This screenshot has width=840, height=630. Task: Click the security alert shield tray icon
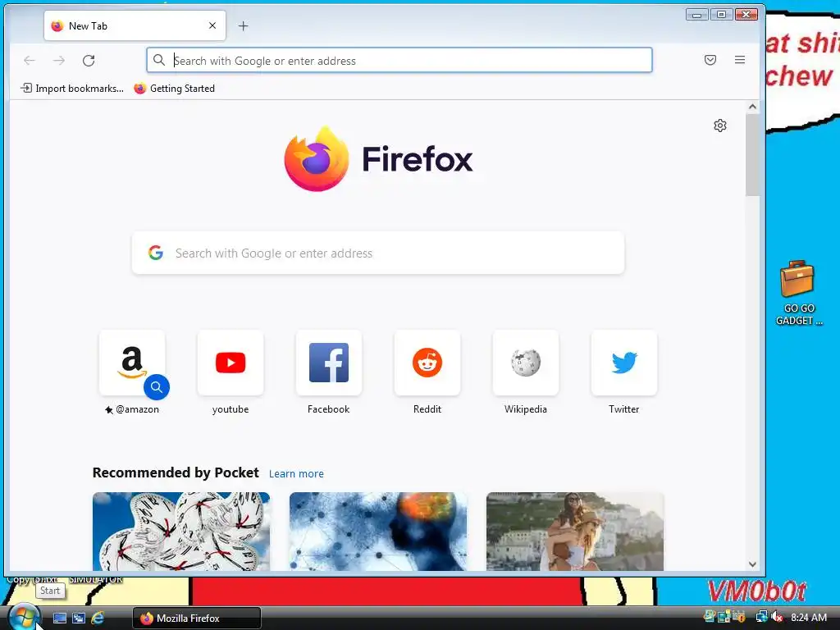point(739,617)
